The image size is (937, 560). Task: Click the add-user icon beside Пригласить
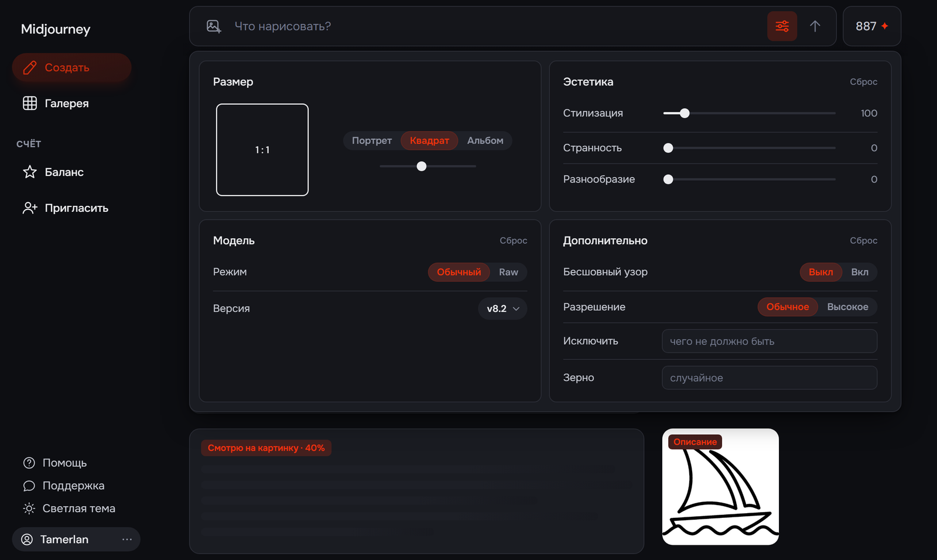point(30,208)
